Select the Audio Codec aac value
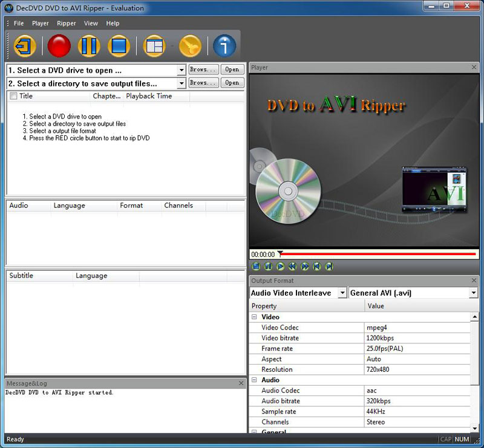The image size is (484, 448). coord(417,391)
